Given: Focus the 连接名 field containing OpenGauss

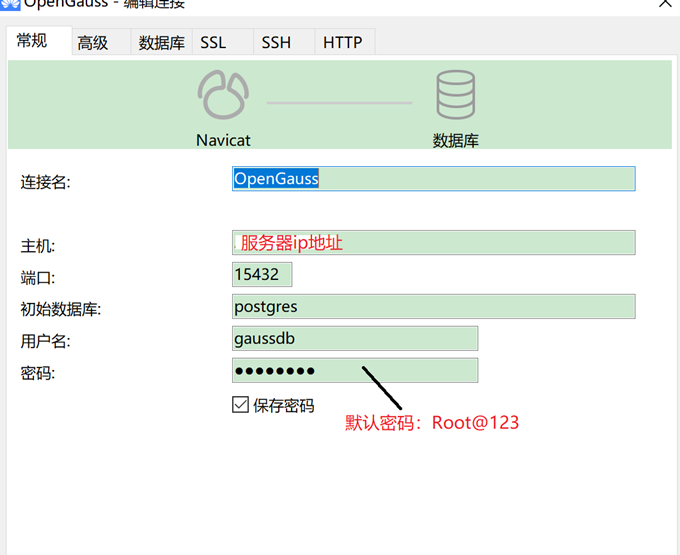Looking at the screenshot, I should (433, 179).
